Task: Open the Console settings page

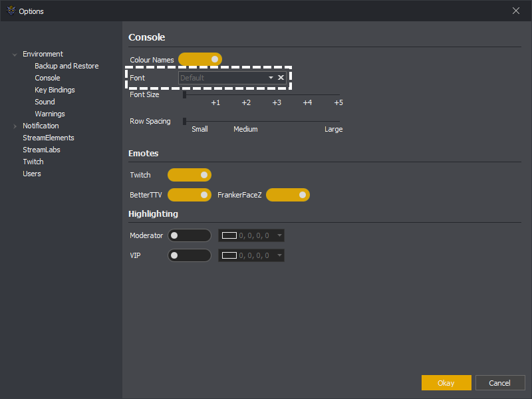Action: tap(47, 78)
